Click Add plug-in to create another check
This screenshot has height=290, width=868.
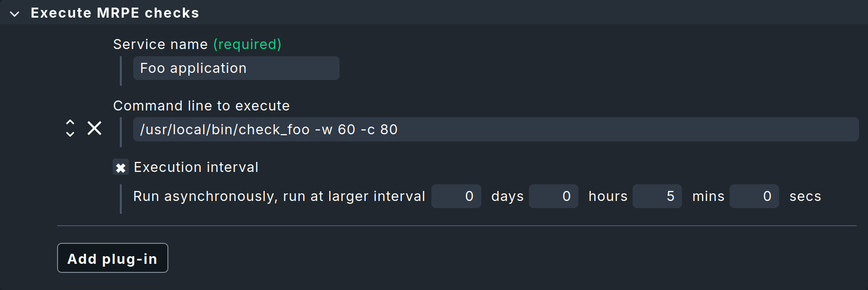pos(112,258)
